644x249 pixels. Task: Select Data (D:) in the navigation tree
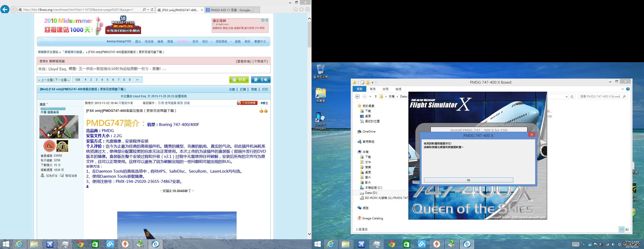[371, 193]
